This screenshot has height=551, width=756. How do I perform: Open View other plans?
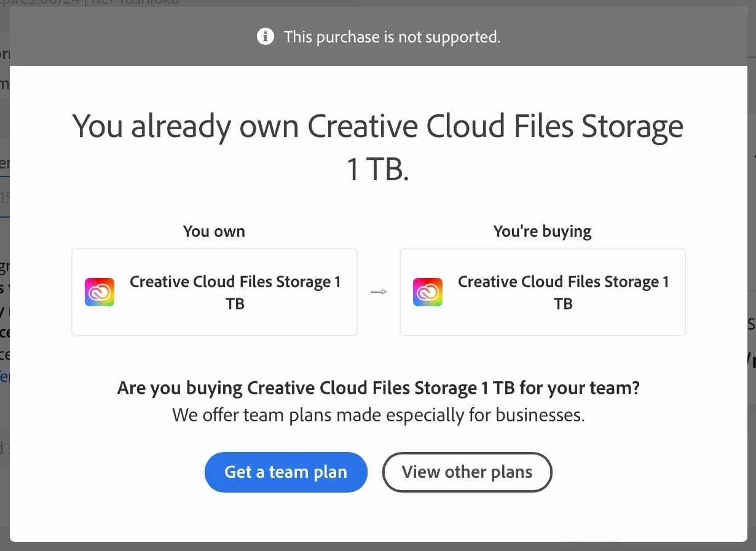tap(467, 472)
